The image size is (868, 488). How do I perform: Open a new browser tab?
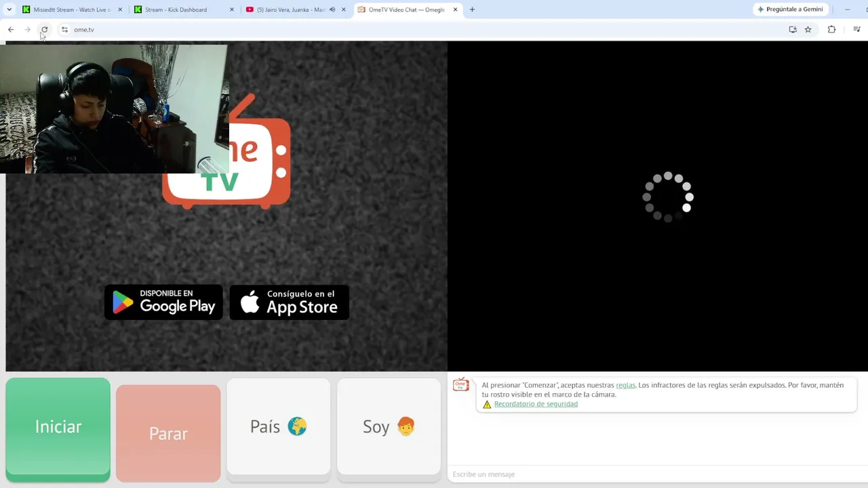[472, 9]
